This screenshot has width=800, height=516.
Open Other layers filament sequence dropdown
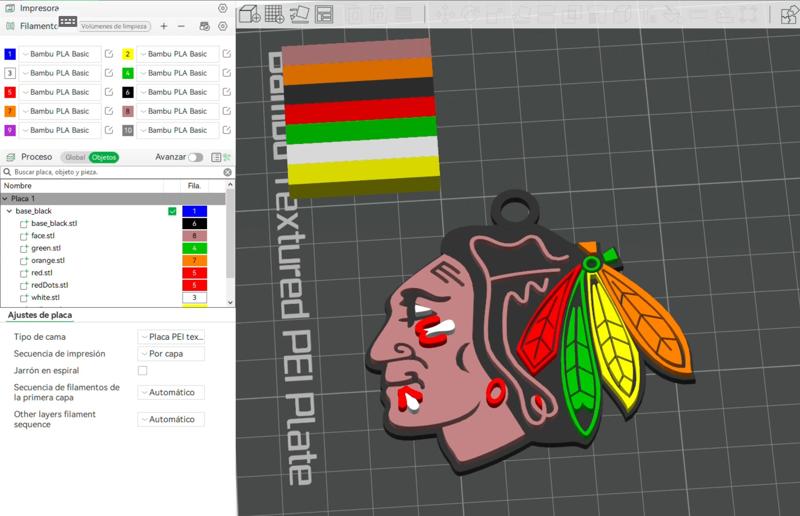(x=171, y=419)
